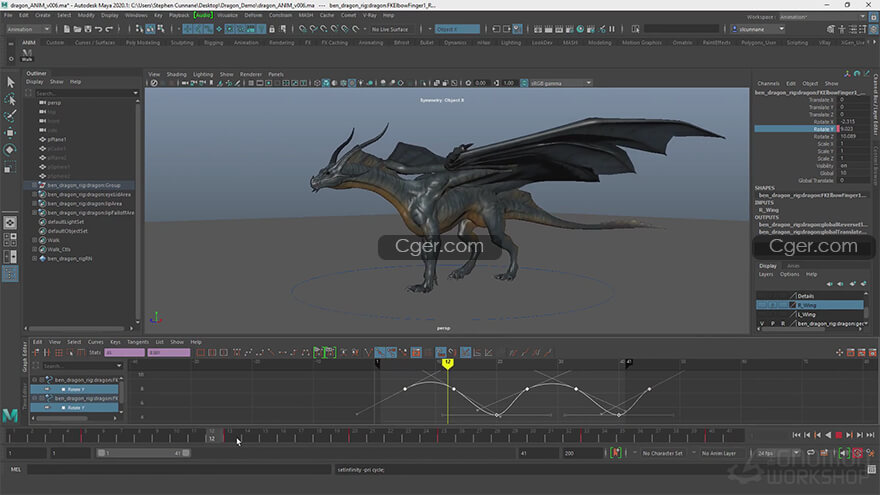Toggle snap to curves icon
This screenshot has width=880, height=495.
pos(314,29)
